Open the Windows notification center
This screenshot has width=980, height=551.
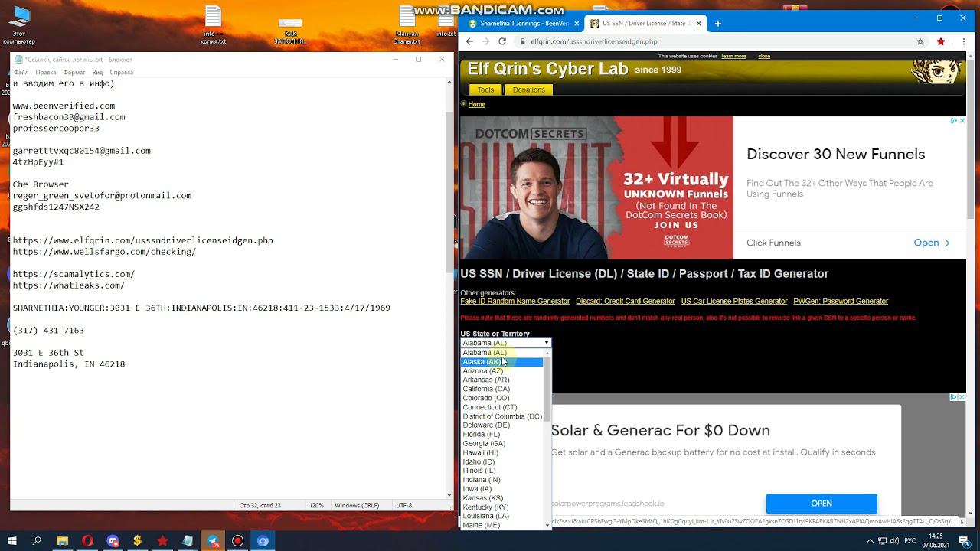click(965, 541)
